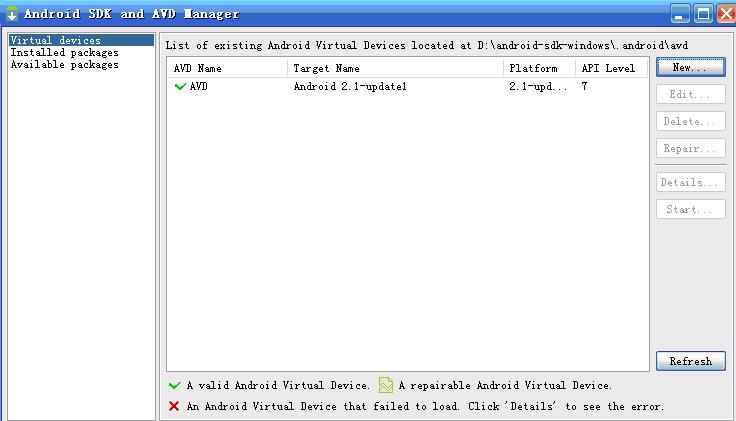Click the Repair... button
This screenshot has width=736, height=421.
[x=690, y=149]
